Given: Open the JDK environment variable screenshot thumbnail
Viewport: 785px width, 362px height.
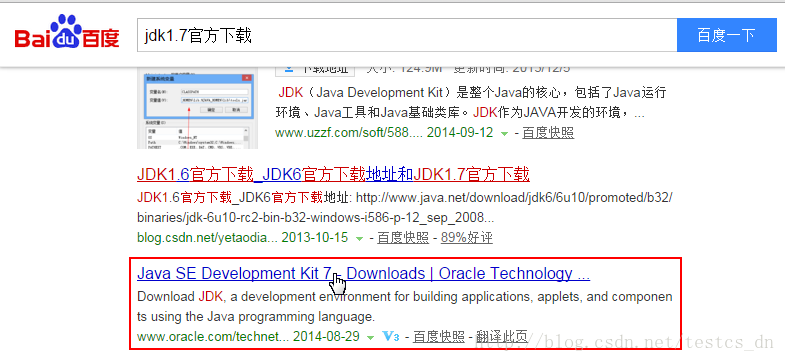Looking at the screenshot, I should [197, 108].
